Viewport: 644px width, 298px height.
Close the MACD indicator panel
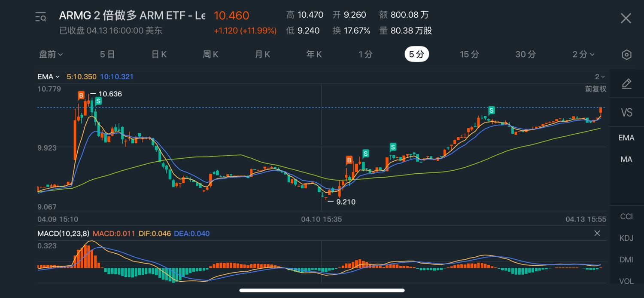[x=597, y=233]
